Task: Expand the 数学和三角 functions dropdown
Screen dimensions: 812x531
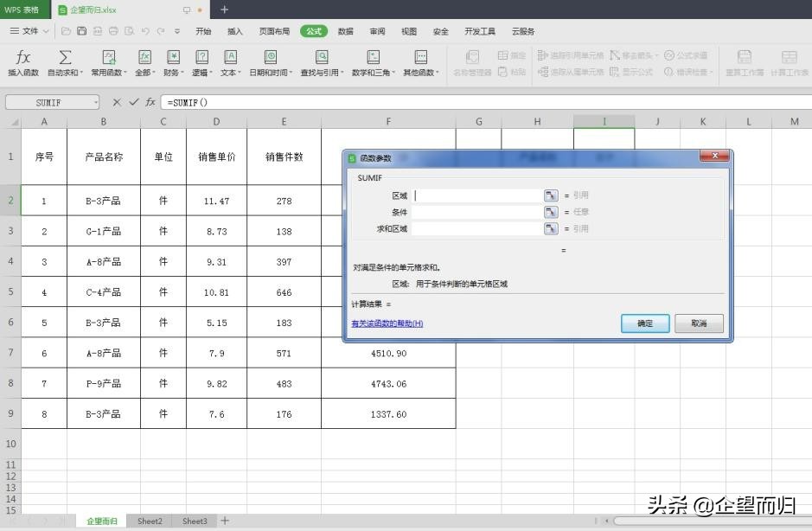Action: click(373, 73)
